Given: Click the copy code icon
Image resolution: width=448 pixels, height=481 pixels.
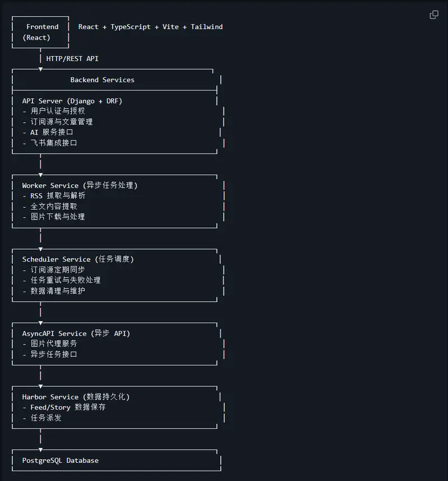Looking at the screenshot, I should (434, 15).
